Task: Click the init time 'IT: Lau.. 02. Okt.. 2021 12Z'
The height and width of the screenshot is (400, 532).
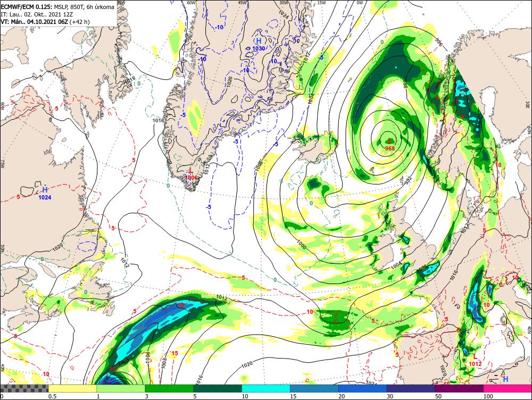Action: pyautogui.click(x=37, y=14)
